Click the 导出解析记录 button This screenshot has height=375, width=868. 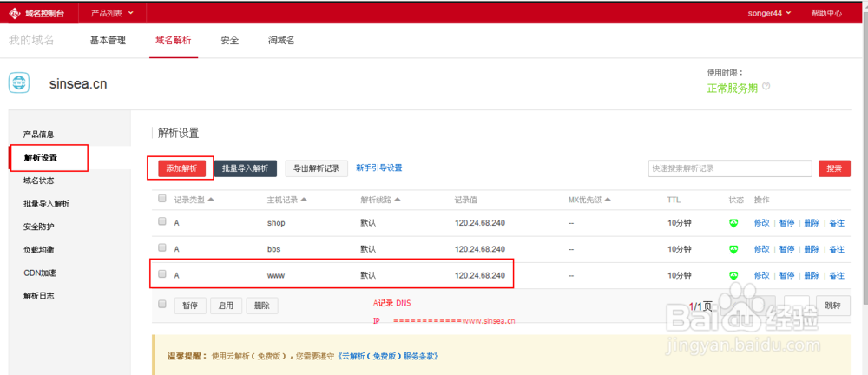tap(317, 168)
